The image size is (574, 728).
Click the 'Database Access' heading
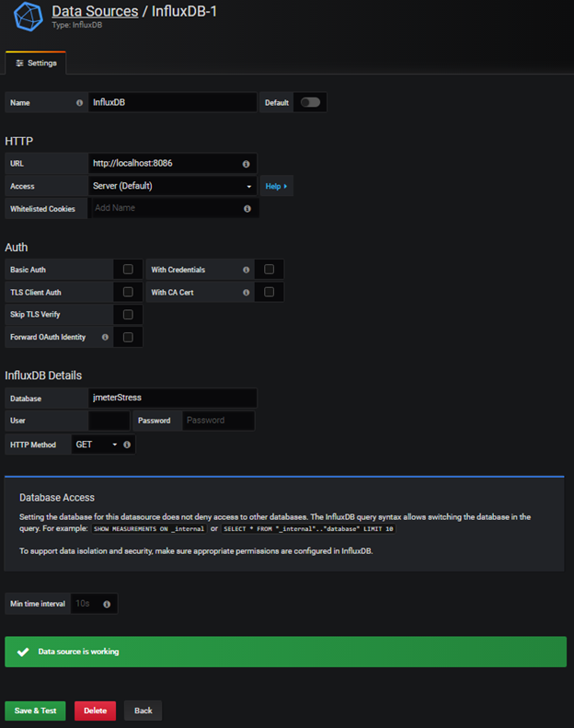[x=57, y=498]
